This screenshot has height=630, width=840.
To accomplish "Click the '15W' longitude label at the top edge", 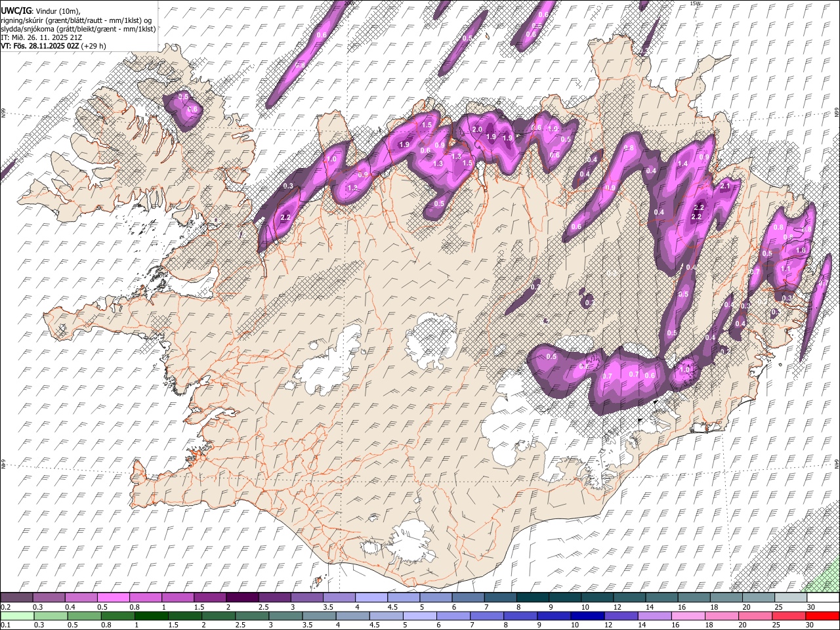I will 696,3.
